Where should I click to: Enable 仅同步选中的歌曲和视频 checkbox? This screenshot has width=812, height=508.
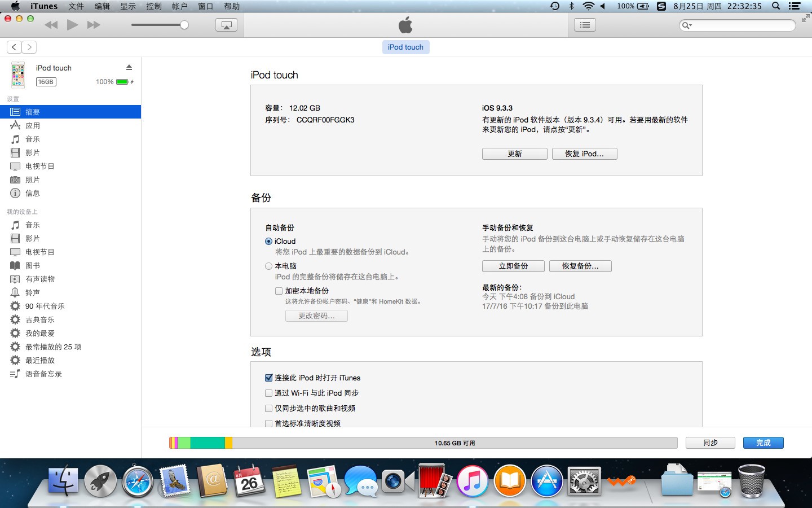(x=268, y=408)
